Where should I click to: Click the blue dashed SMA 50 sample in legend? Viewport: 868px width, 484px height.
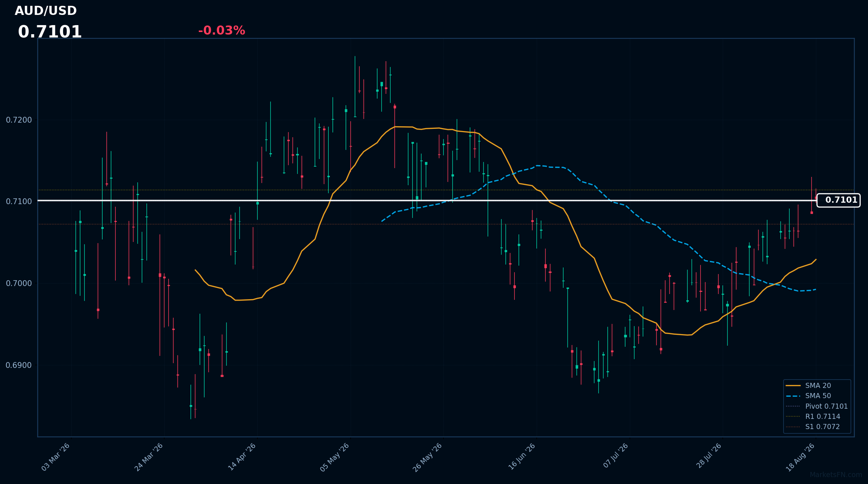793,396
